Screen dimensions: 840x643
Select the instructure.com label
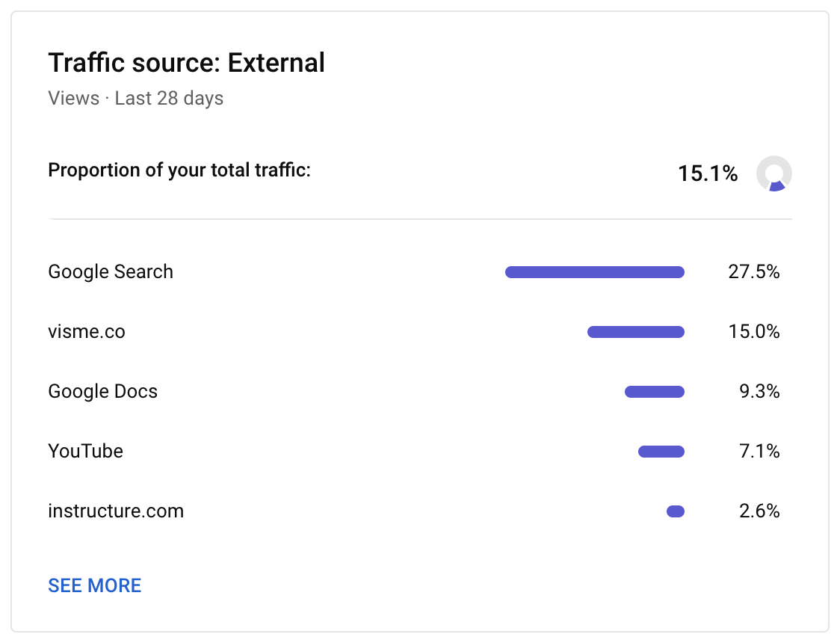[x=116, y=511]
